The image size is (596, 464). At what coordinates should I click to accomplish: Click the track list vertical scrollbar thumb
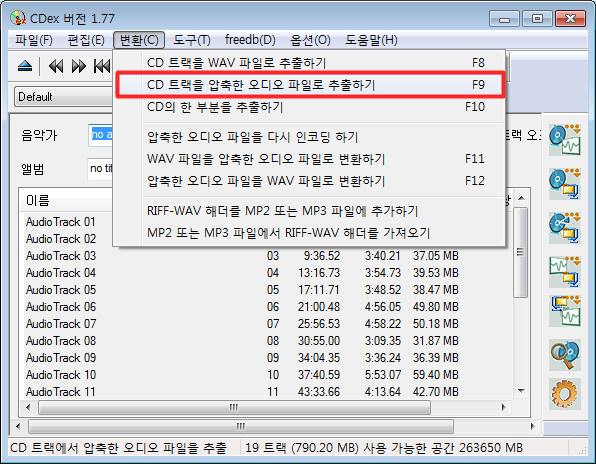click(520, 253)
